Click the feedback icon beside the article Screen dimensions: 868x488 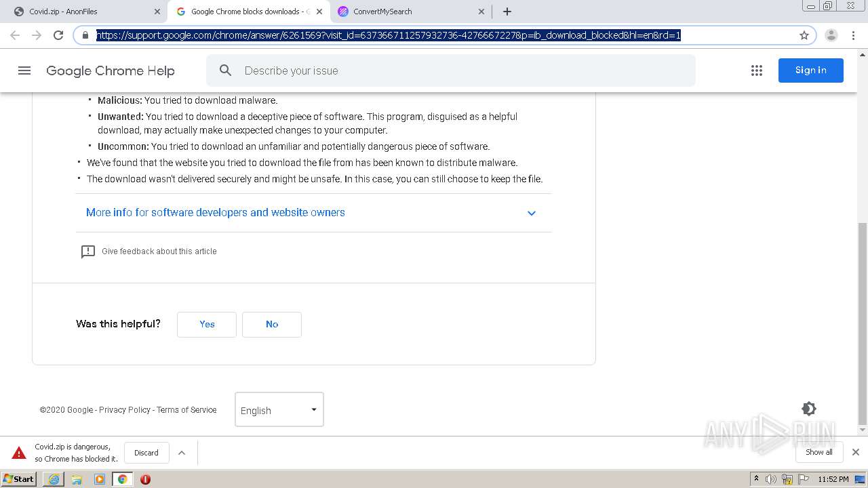pos(88,251)
